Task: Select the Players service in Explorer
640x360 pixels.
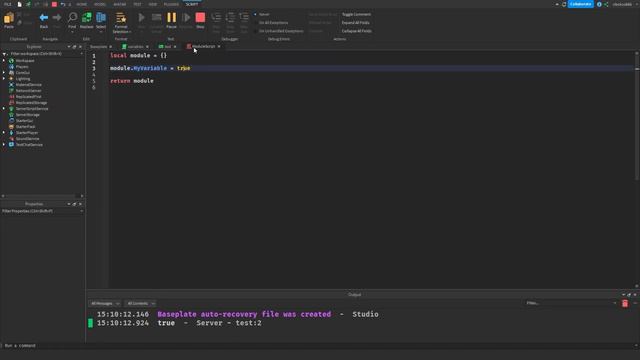Action: tap(22, 67)
